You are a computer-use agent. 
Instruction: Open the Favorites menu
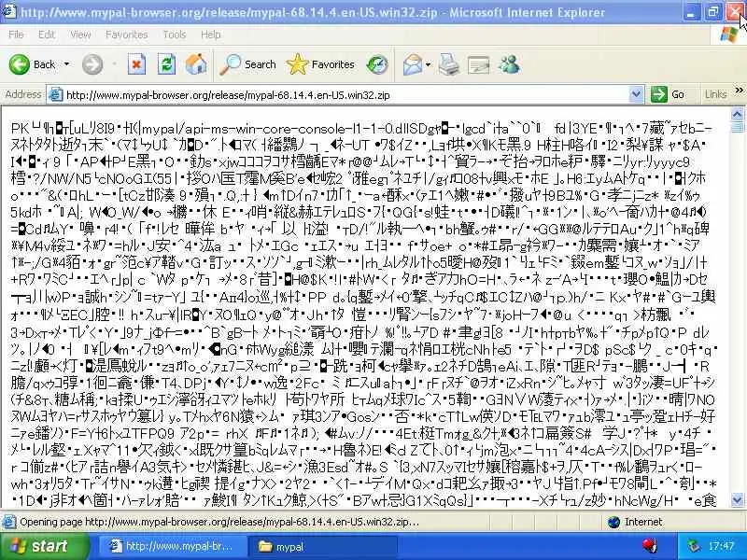[x=126, y=35]
